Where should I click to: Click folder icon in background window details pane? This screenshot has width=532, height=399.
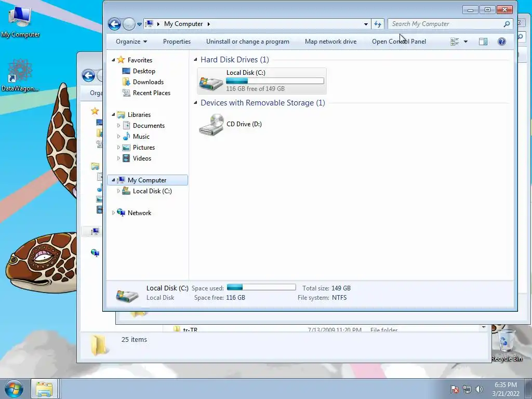[x=98, y=344]
